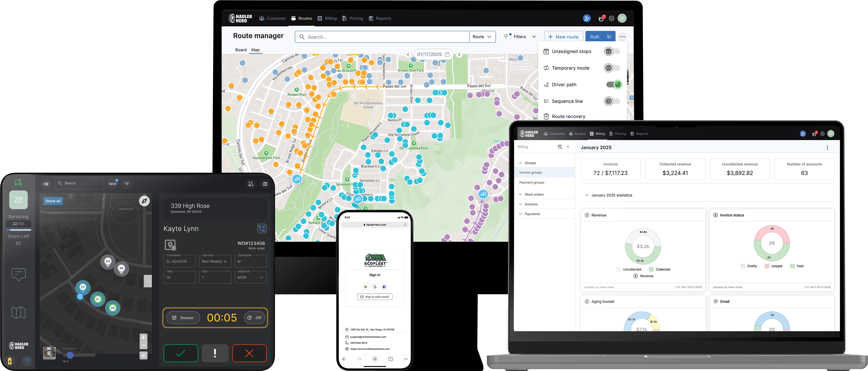Open the Route dropdown beside search
The image size is (868, 371).
(482, 37)
